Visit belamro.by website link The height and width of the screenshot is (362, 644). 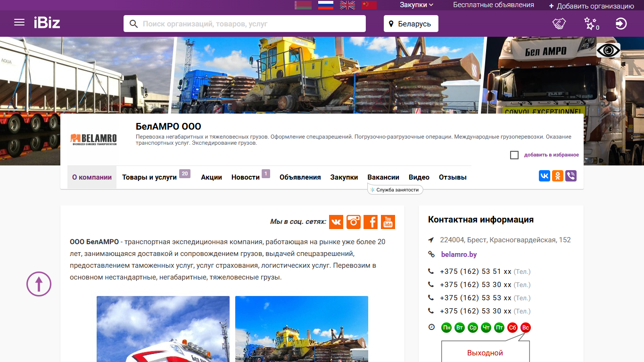click(x=459, y=255)
